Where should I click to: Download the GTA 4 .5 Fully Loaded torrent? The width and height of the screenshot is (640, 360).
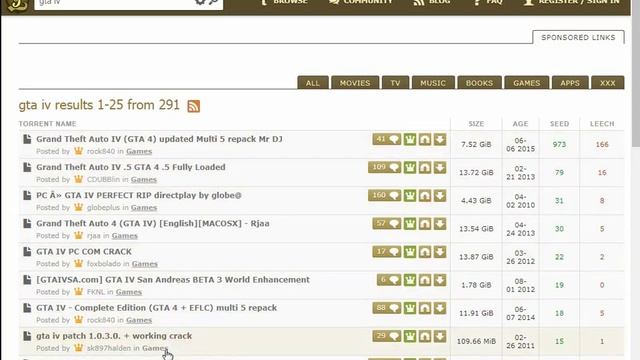(440, 168)
